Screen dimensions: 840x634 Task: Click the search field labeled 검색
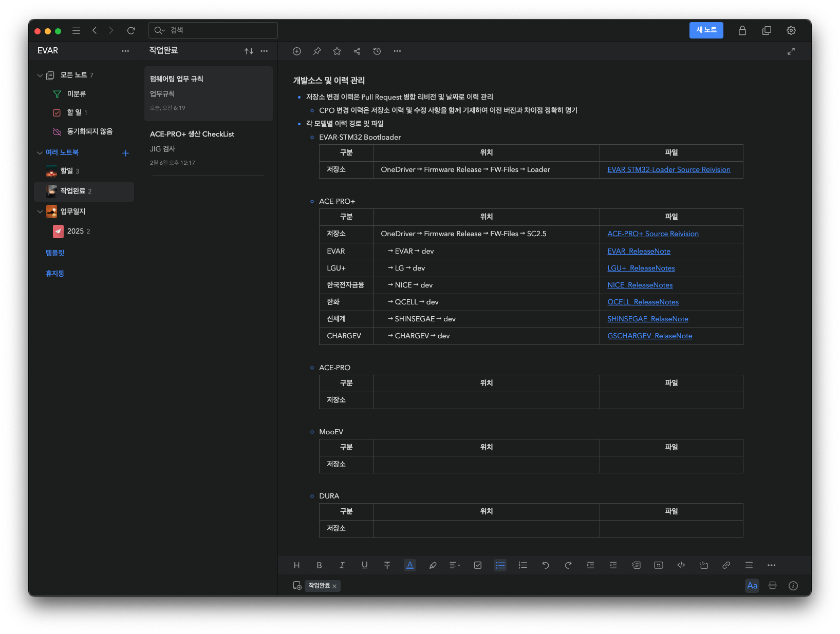tap(213, 30)
